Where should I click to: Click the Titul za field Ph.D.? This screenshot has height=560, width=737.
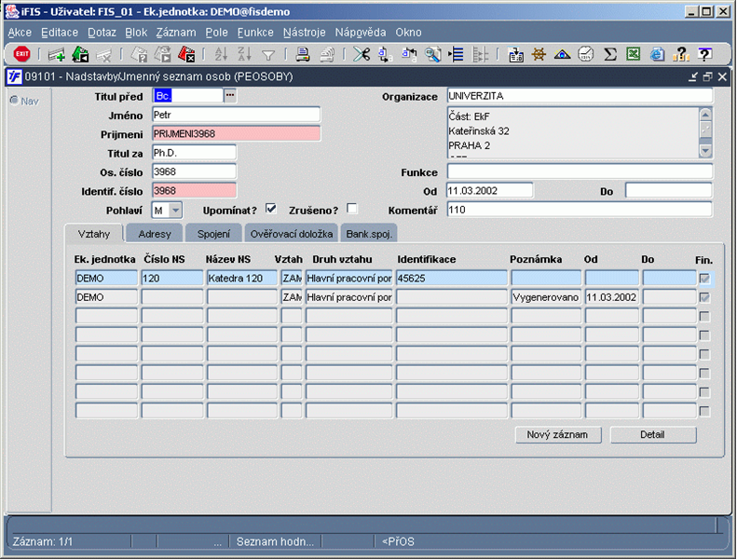[194, 153]
